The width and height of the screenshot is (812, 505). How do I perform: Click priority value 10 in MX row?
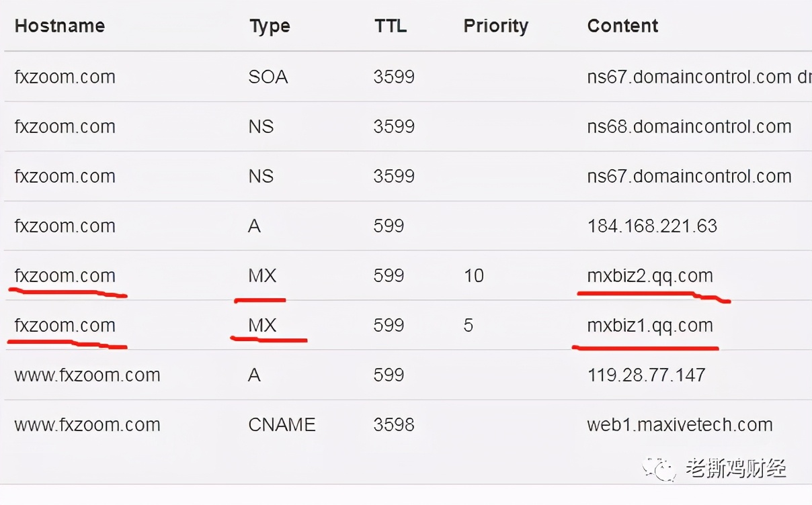(474, 276)
